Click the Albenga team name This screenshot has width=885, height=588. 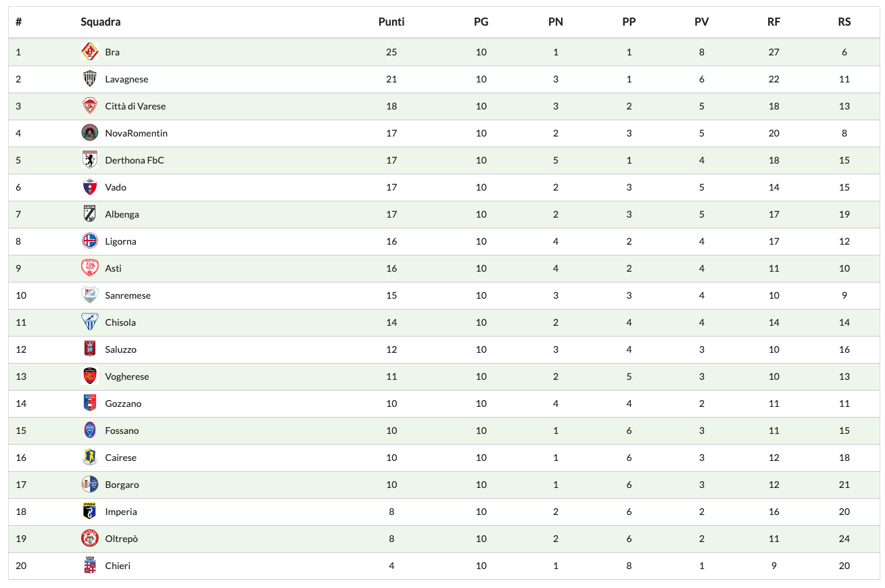[x=122, y=214]
